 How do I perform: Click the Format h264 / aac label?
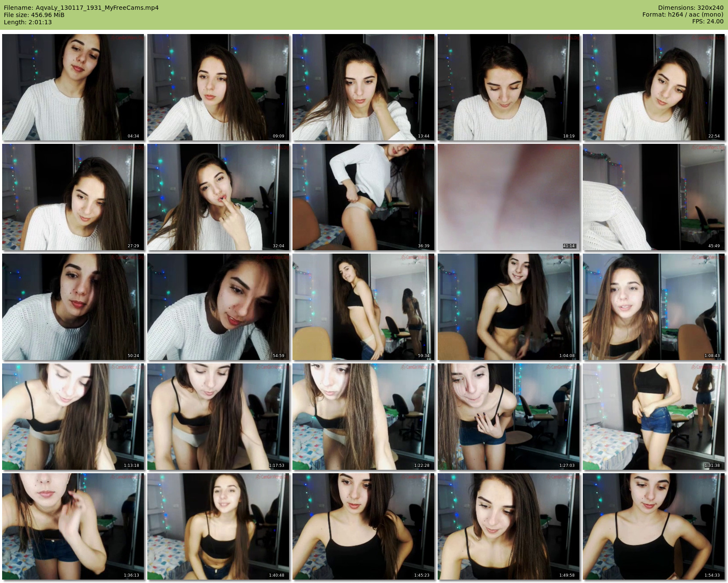tap(683, 14)
